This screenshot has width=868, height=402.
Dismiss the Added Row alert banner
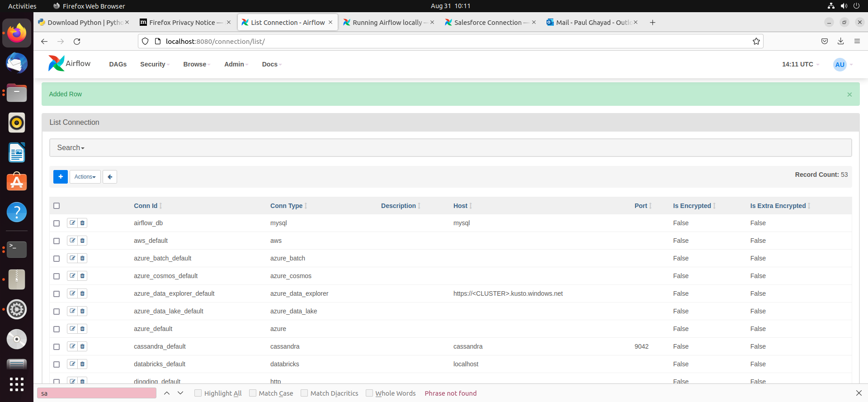click(849, 95)
